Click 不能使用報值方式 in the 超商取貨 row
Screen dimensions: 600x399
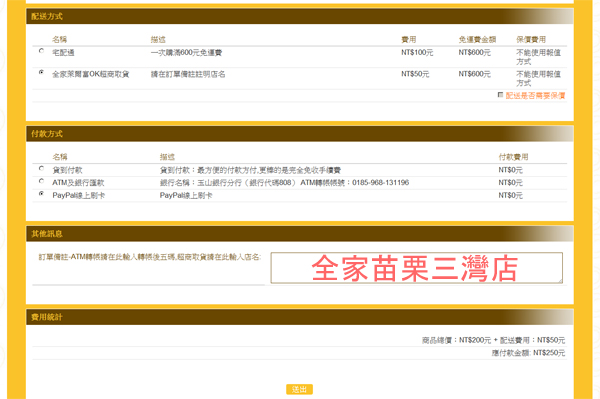click(538, 78)
